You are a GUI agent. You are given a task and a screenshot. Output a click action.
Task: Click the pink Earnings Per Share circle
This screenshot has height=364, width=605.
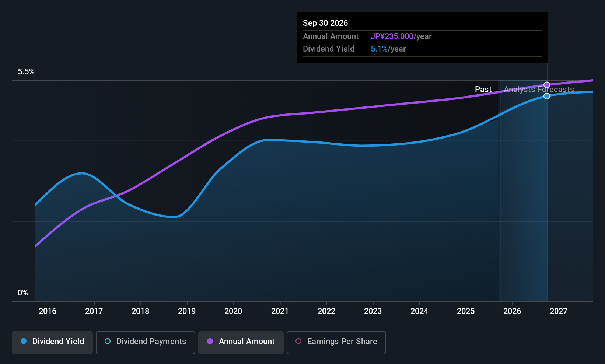coord(298,341)
